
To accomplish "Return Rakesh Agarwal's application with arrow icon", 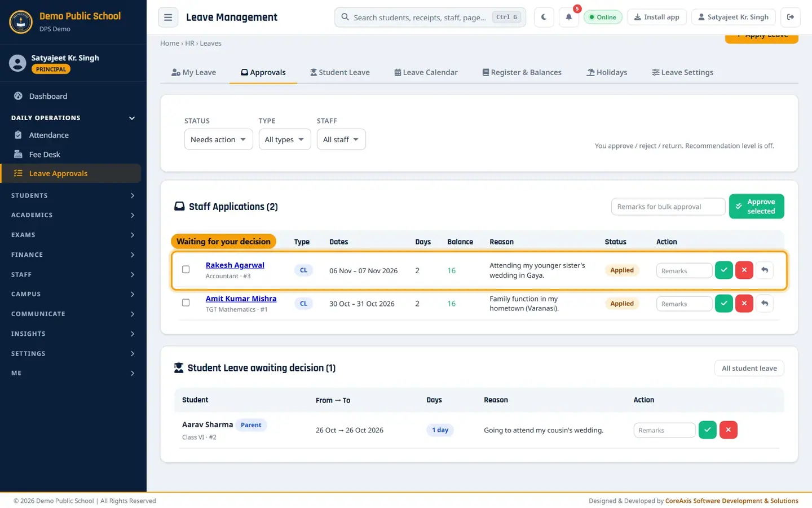I will [x=765, y=270].
